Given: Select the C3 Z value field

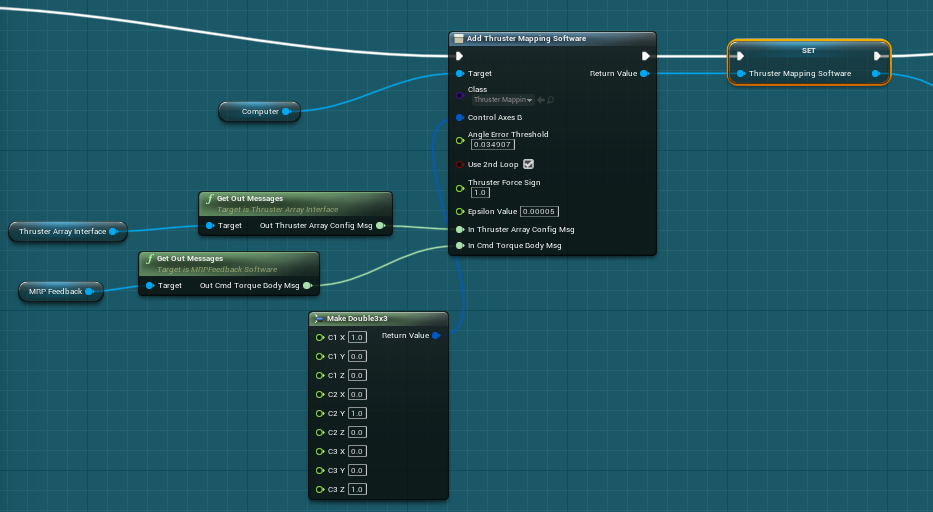Looking at the screenshot, I should click(357, 489).
